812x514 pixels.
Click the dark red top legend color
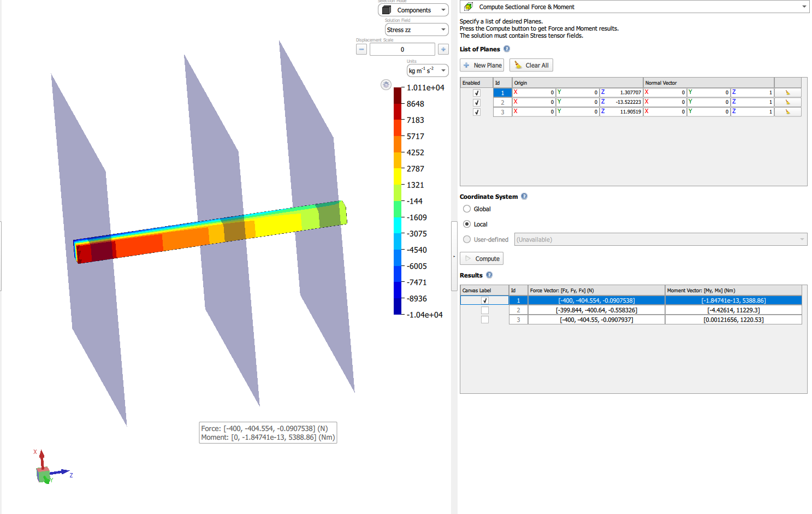[x=398, y=95]
